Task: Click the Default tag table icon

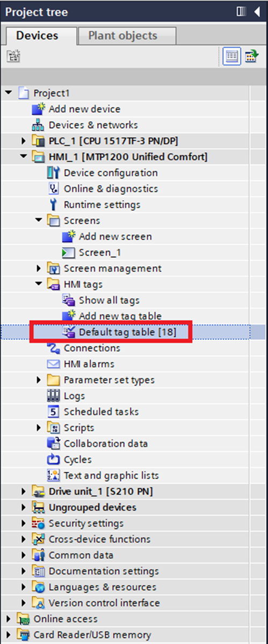Action: point(69,332)
